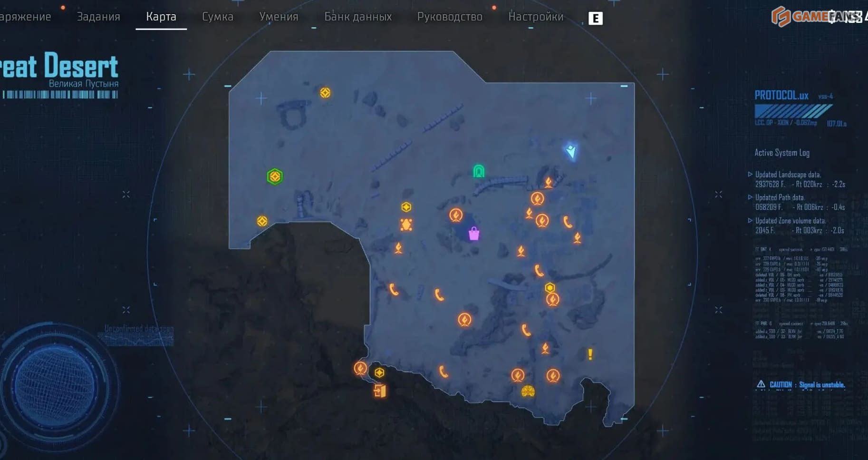Click the '2937628 F.' log value

click(770, 184)
